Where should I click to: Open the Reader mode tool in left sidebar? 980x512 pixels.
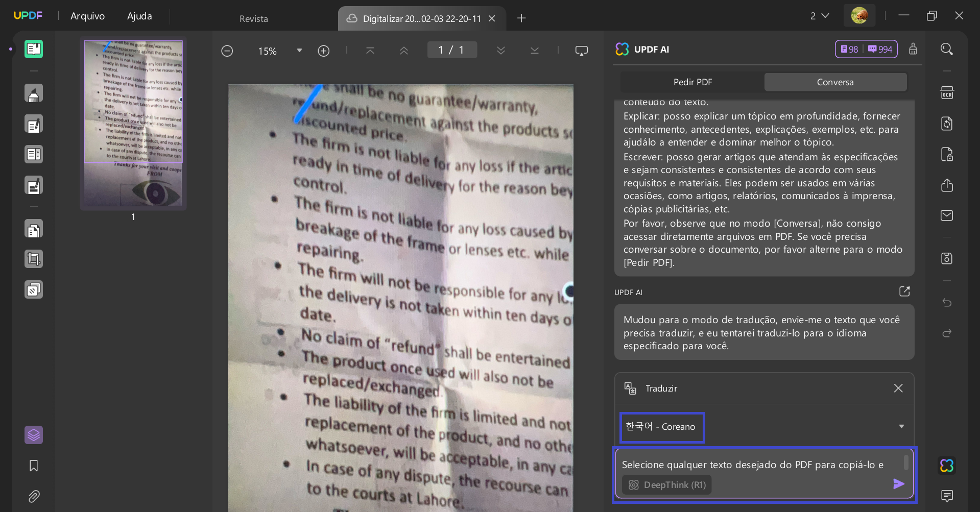(34, 49)
